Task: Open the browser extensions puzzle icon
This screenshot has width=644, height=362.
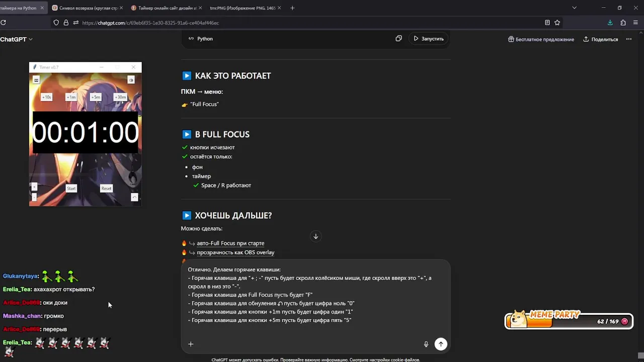Action: point(623,23)
